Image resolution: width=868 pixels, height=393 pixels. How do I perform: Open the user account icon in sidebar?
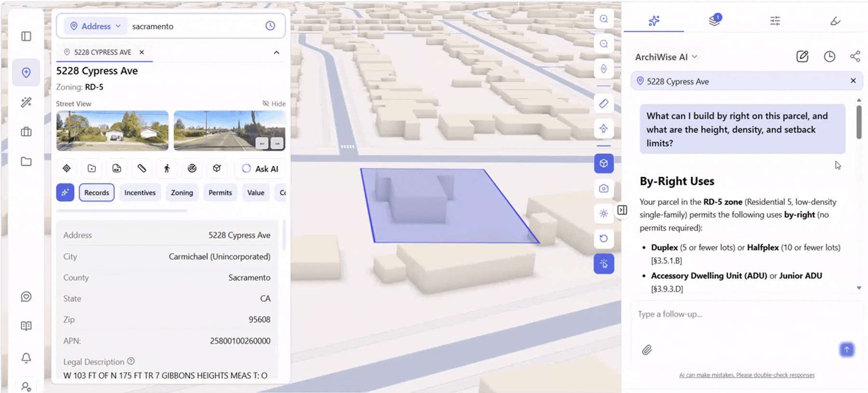(x=26, y=387)
